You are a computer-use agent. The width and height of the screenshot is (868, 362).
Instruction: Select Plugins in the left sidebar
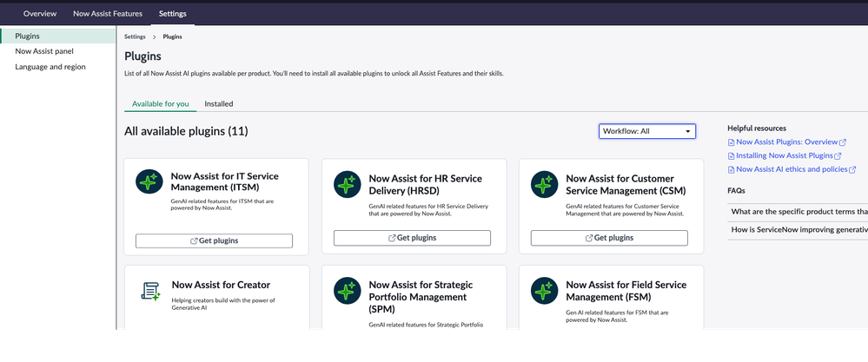pyautogui.click(x=57, y=36)
